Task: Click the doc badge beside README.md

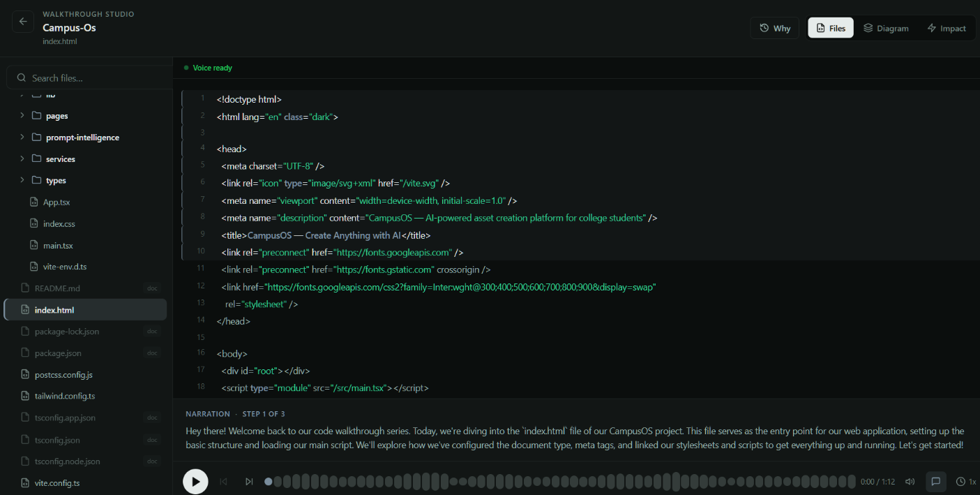Action: [152, 288]
